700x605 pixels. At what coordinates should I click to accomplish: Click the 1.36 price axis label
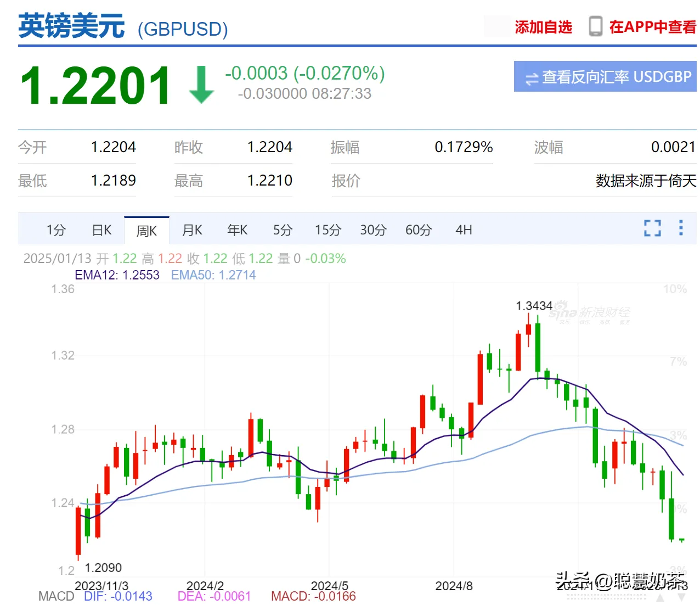[x=63, y=289]
